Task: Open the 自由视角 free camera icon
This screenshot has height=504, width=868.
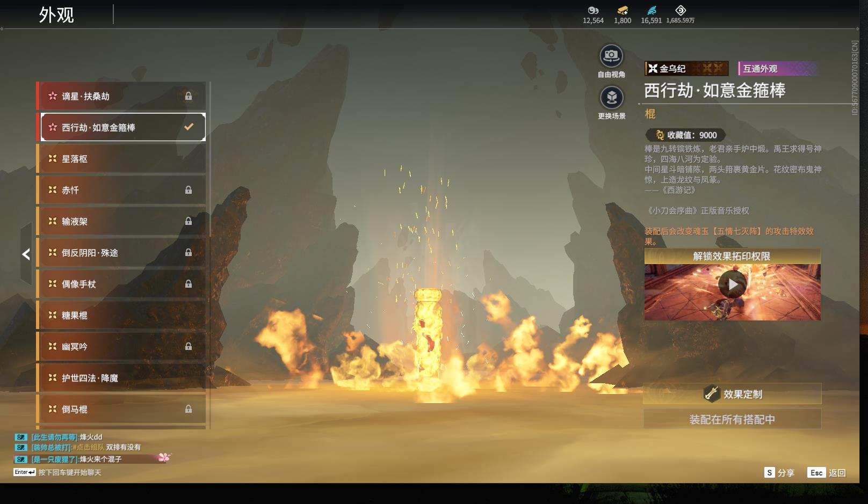Action: [x=611, y=56]
